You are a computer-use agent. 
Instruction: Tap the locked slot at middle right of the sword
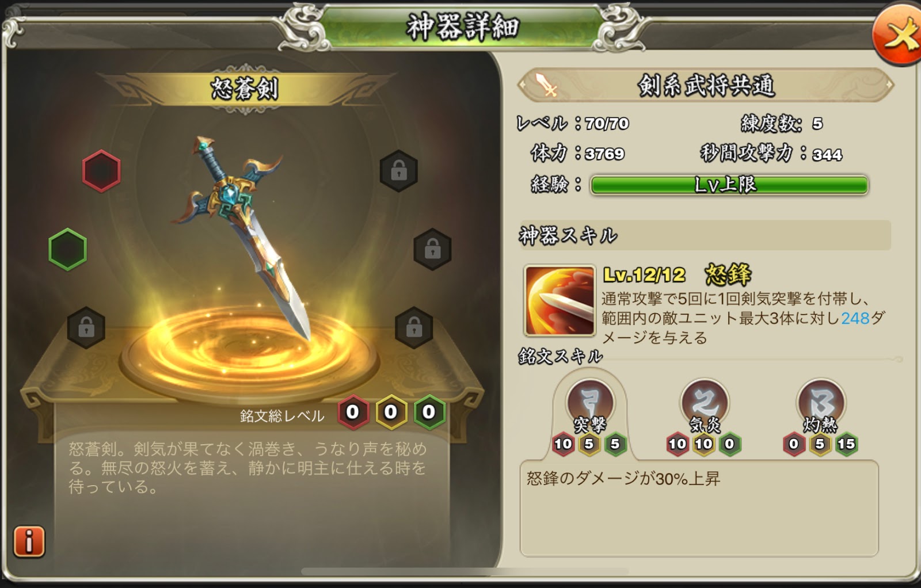[433, 249]
